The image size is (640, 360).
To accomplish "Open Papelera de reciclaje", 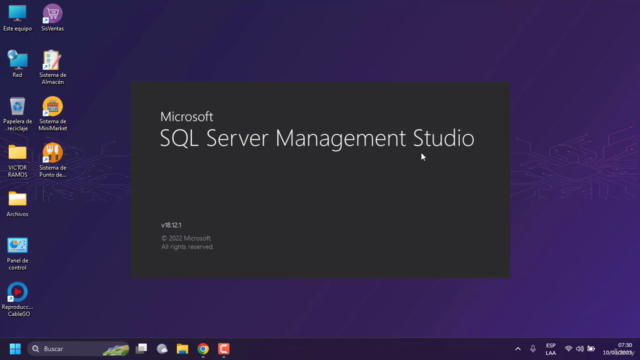I will (x=17, y=114).
